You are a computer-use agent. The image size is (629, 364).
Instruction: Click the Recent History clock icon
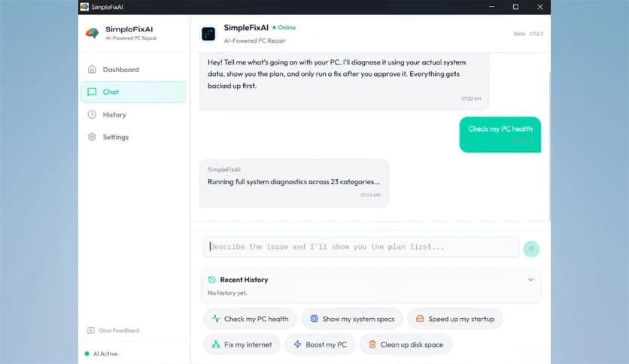pos(212,280)
